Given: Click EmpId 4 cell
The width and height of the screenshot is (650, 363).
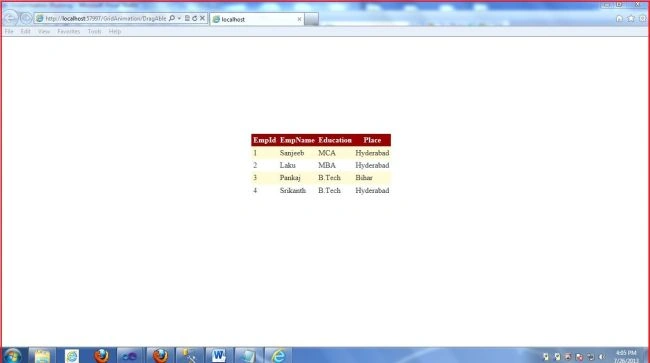Looking at the screenshot, I should (x=255, y=191).
